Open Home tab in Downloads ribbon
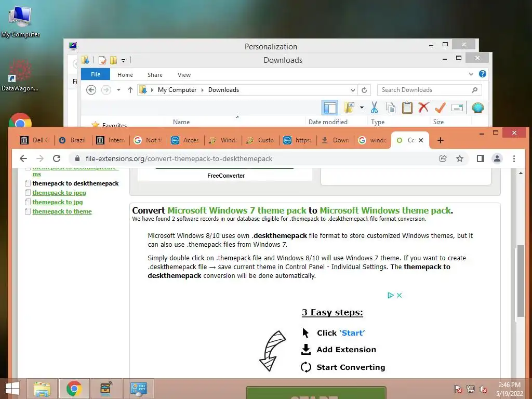Screen dimensions: 532x399 125,75
